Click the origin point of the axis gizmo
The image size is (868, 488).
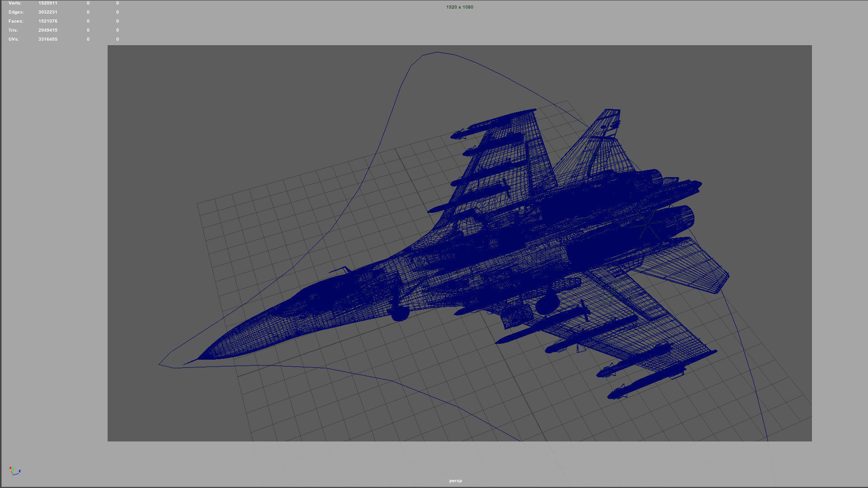pyautogui.click(x=13, y=475)
